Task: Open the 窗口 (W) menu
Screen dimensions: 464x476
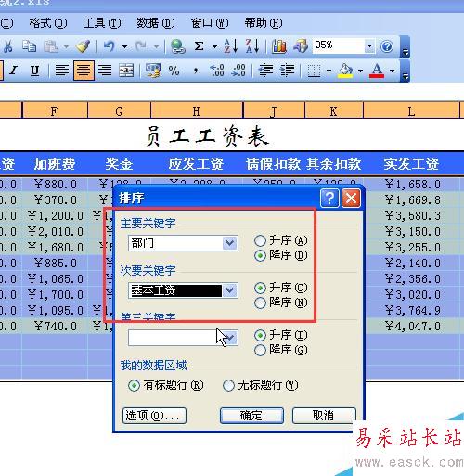Action: [x=210, y=23]
